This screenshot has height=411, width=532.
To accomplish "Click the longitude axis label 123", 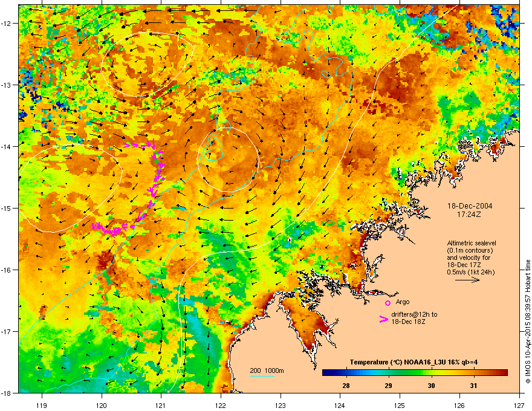I will pyautogui.click(x=281, y=405).
